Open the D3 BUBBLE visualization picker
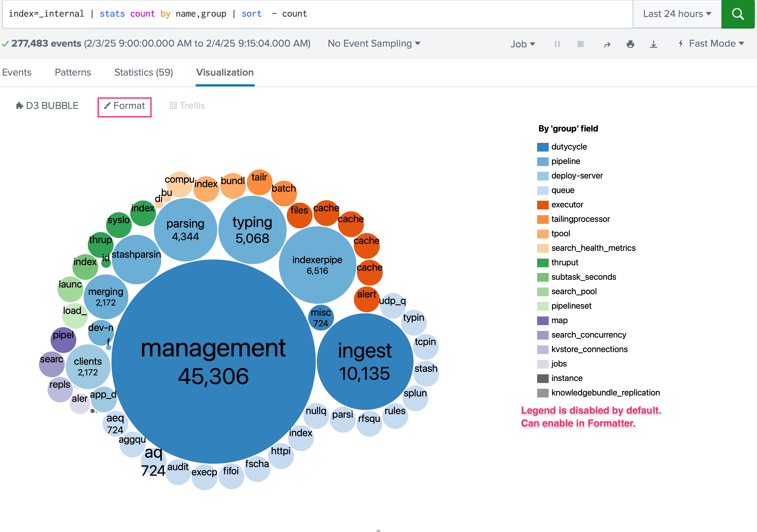The height and width of the screenshot is (532, 757). (x=47, y=106)
